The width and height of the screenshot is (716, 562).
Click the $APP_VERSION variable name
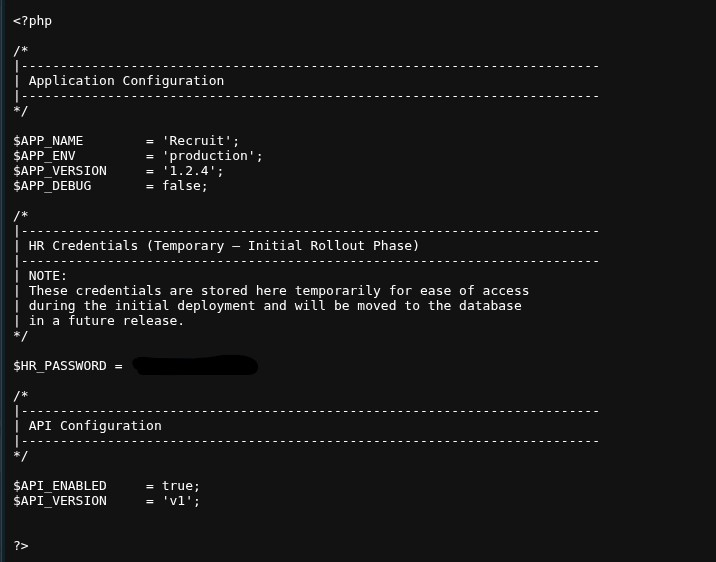[x=60, y=171]
